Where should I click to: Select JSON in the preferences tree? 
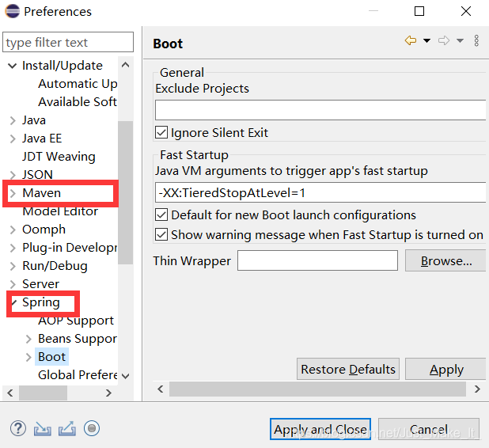[x=37, y=174]
